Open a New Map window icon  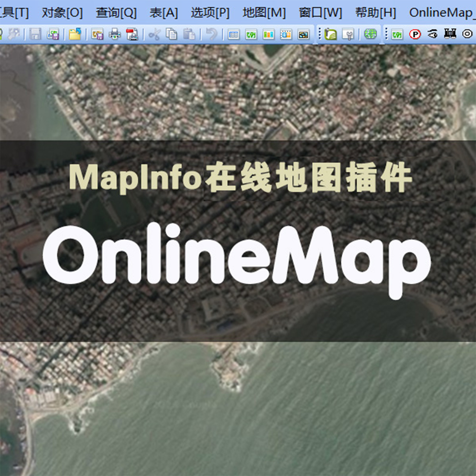tap(251, 35)
